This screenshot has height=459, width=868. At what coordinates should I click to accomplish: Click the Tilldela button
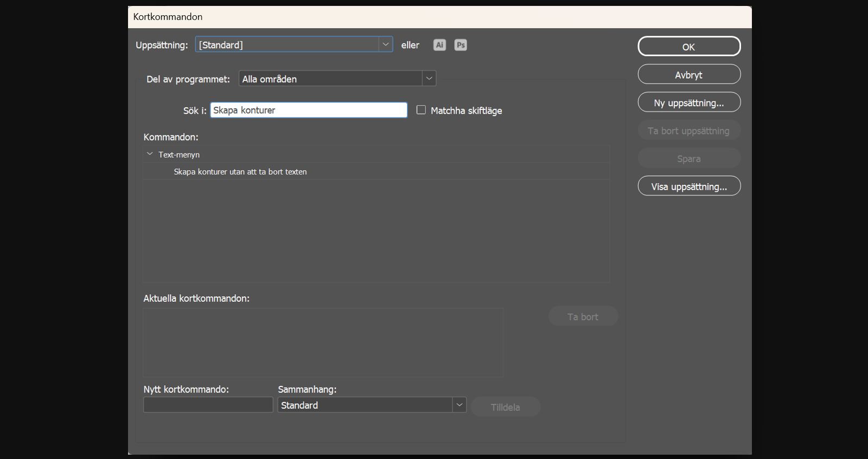point(506,407)
